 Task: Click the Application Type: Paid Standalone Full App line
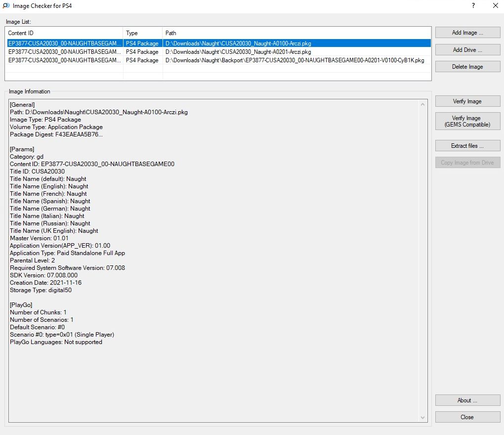pyautogui.click(x=68, y=253)
